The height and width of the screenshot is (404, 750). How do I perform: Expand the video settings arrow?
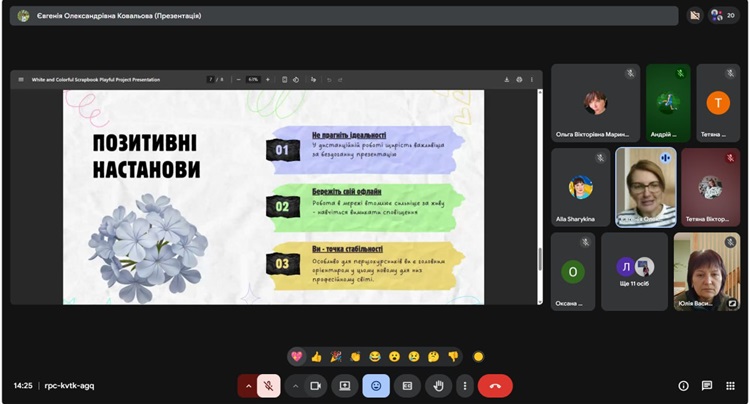[x=295, y=385]
